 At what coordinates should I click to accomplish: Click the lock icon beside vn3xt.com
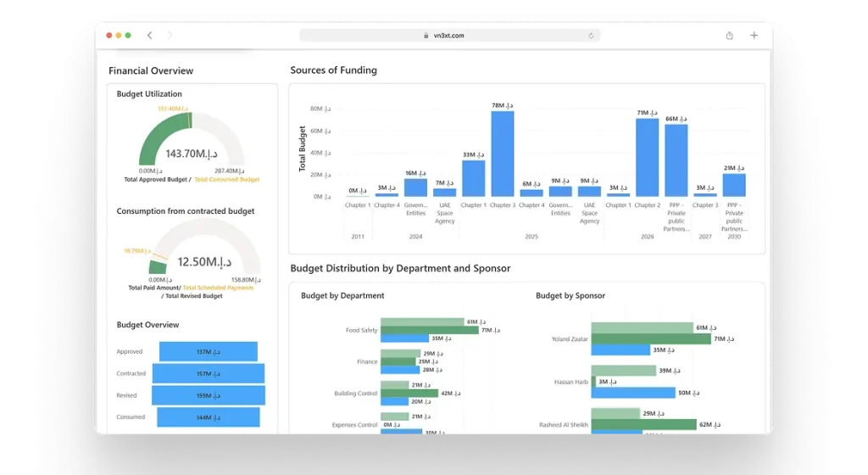pyautogui.click(x=426, y=36)
